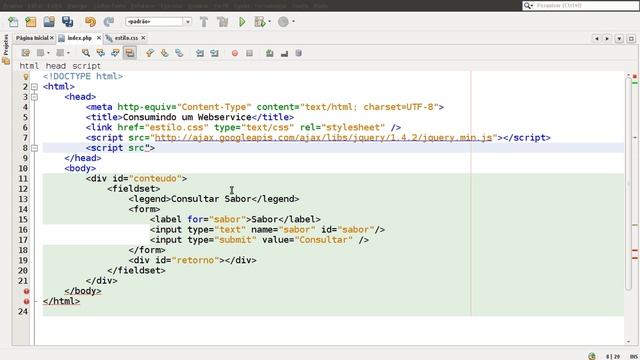Open the <padrão> configuration combo box
Image resolution: width=640 pixels, height=360 pixels.
[158, 21]
